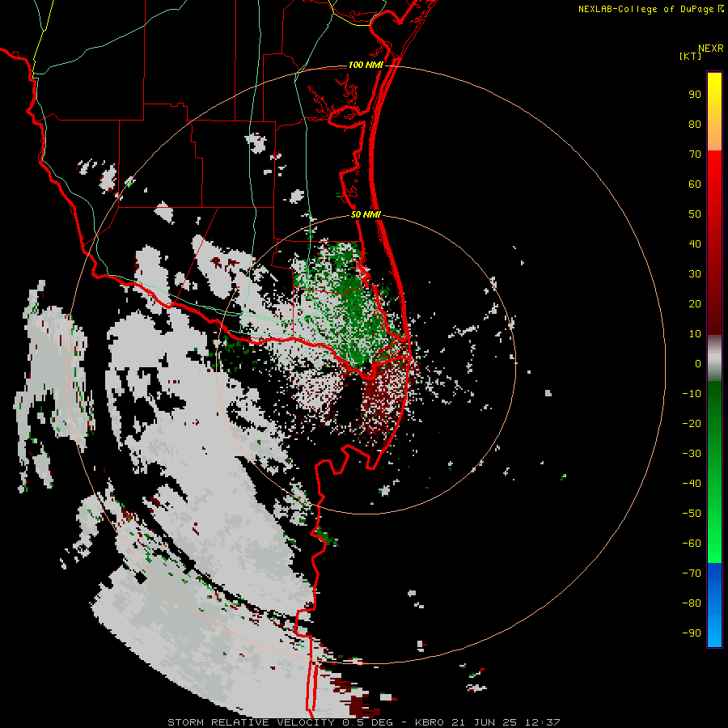Click the 21 JUN 25 date in caption
Screen dimensions: 728x728
[485, 722]
